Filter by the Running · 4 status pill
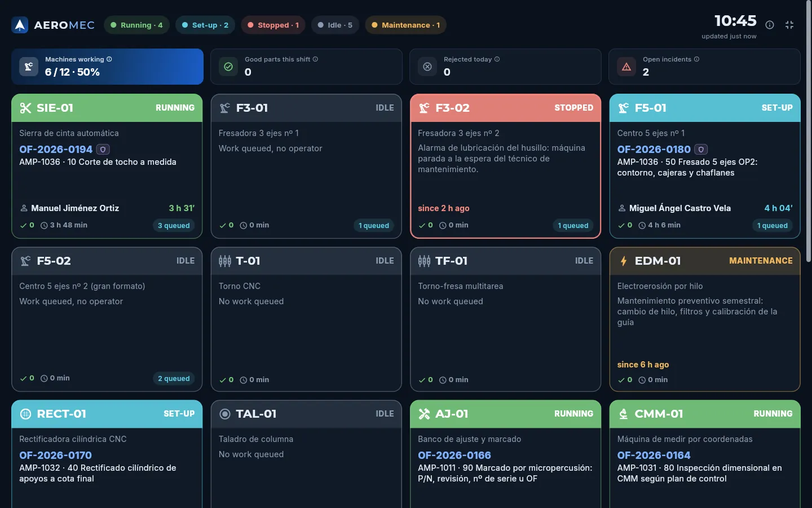The width and height of the screenshot is (812, 508). pyautogui.click(x=136, y=25)
